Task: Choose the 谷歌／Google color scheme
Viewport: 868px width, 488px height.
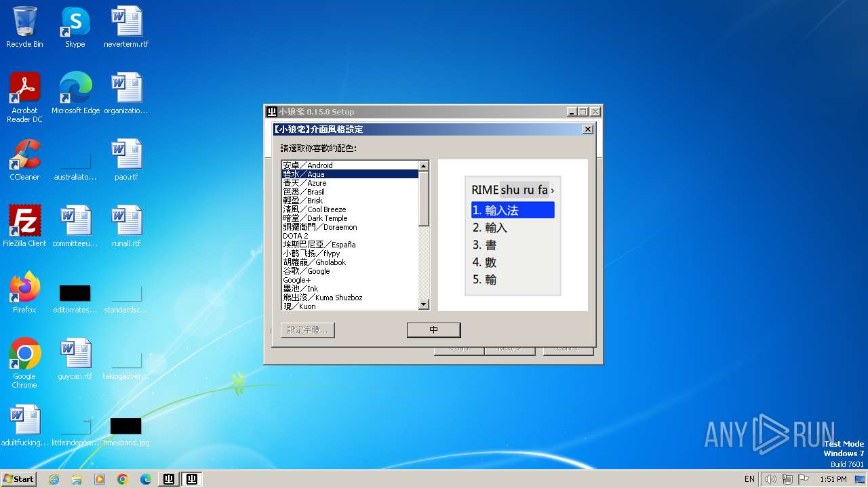Action: point(350,271)
